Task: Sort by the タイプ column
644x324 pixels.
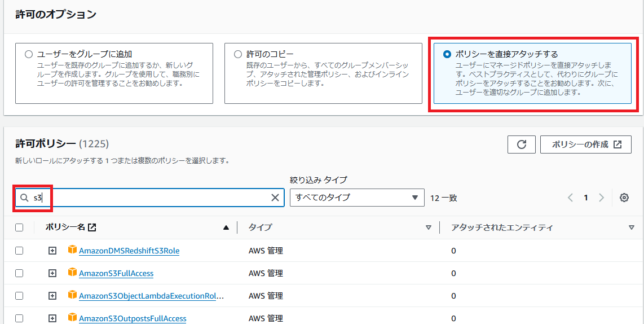Action: (429, 227)
